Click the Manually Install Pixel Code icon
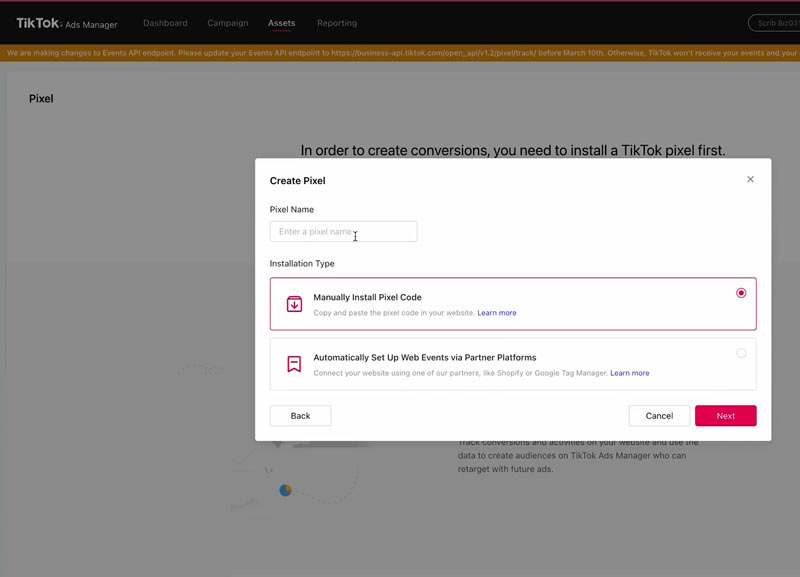Screen dimensions: 800x577 (x=294, y=304)
